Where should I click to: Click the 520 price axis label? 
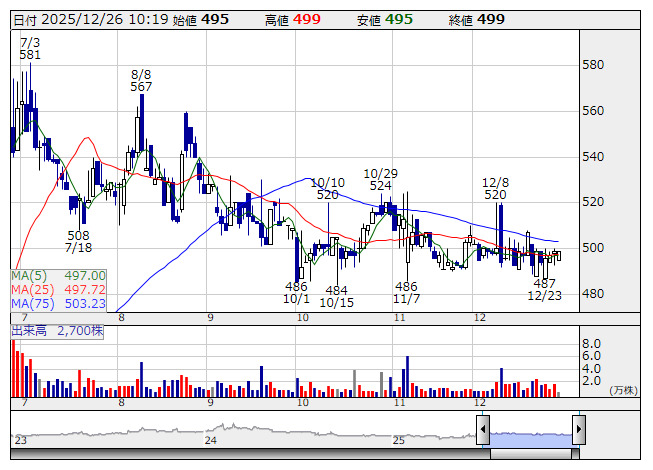[593, 202]
